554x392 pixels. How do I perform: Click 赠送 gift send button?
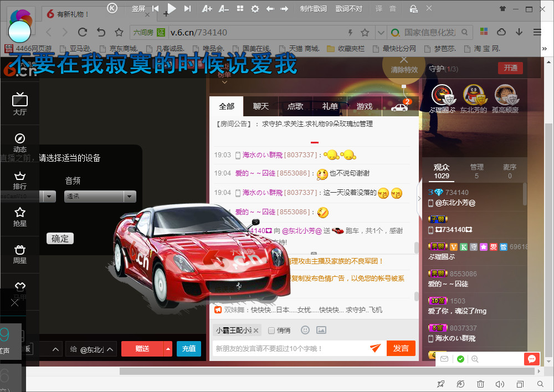click(x=142, y=349)
